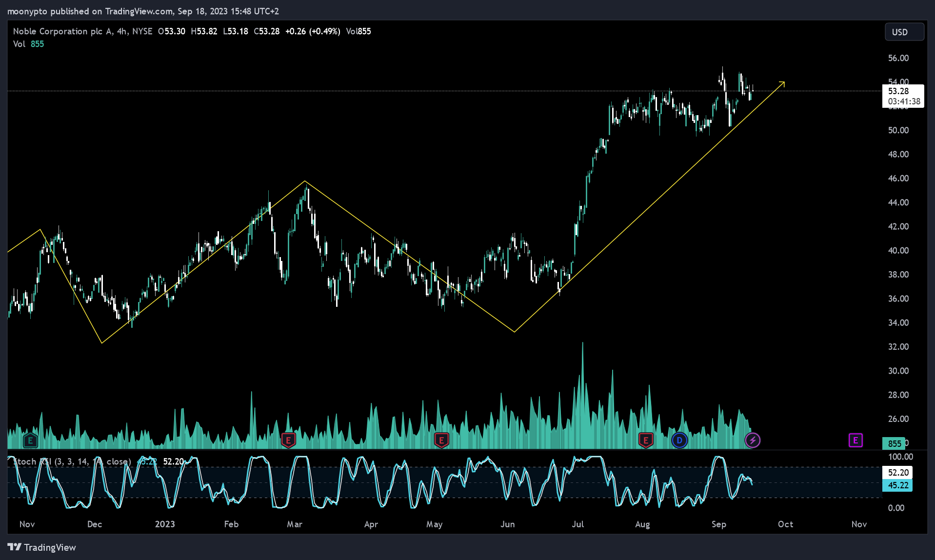Screen dimensions: 935x560
Task: Click the purple lightning news marker
Action: point(753,440)
